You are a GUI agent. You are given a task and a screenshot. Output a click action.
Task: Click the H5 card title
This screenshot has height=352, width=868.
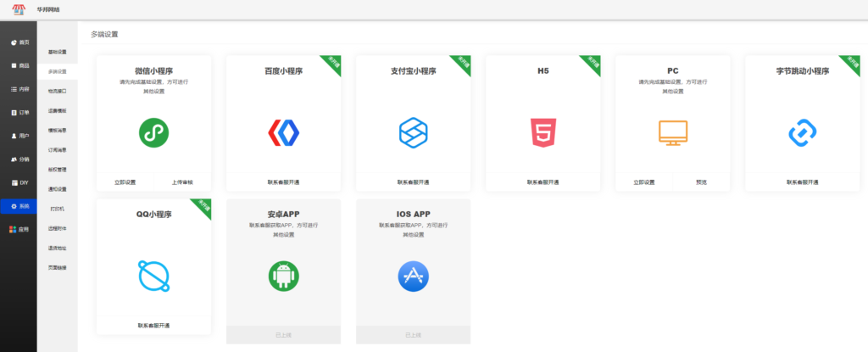pyautogui.click(x=543, y=71)
